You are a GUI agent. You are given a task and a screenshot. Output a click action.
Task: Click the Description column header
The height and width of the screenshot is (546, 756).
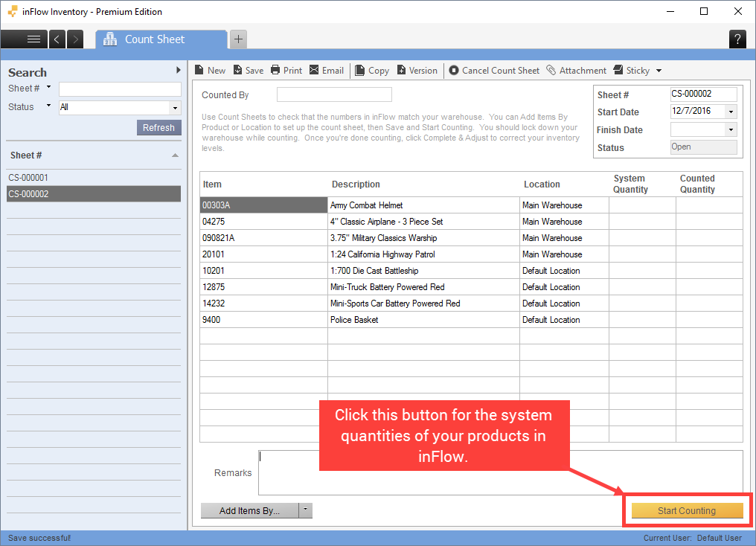click(424, 184)
